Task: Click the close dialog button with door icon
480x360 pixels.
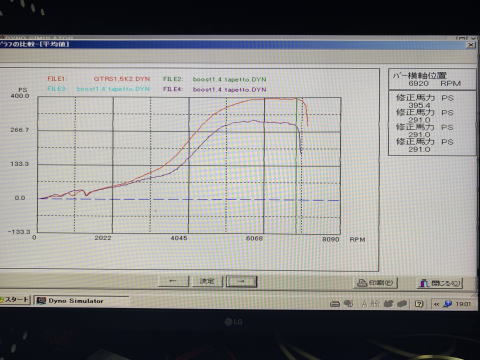Action: [440, 283]
